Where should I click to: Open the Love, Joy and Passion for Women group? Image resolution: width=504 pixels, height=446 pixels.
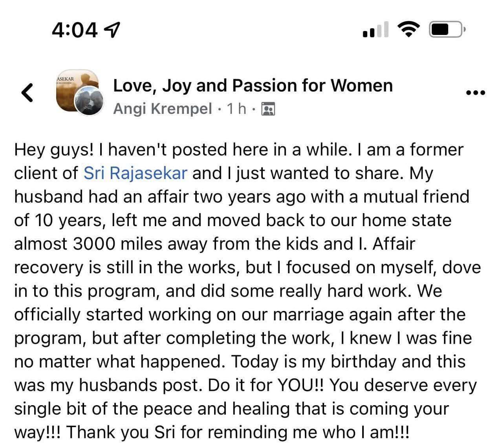253,86
